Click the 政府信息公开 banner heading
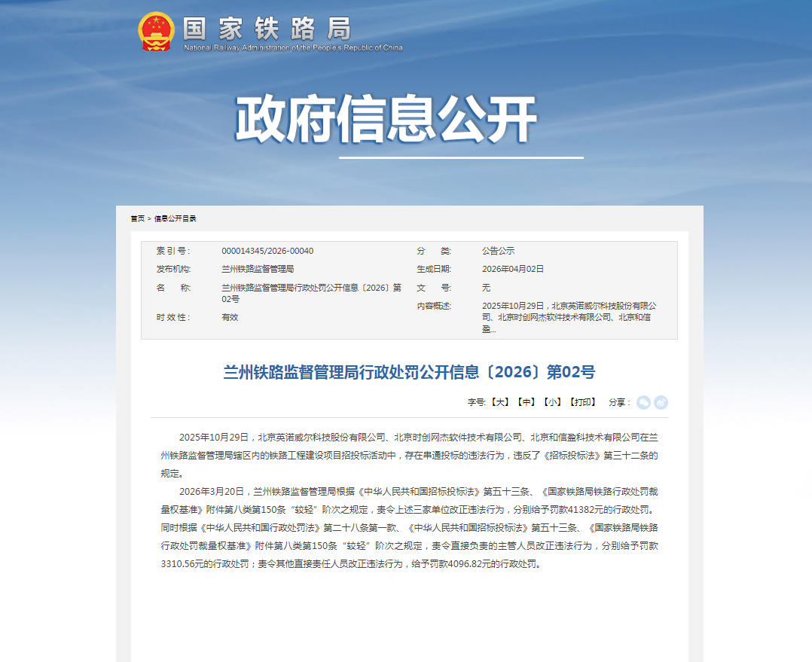812x662 pixels. (x=386, y=119)
